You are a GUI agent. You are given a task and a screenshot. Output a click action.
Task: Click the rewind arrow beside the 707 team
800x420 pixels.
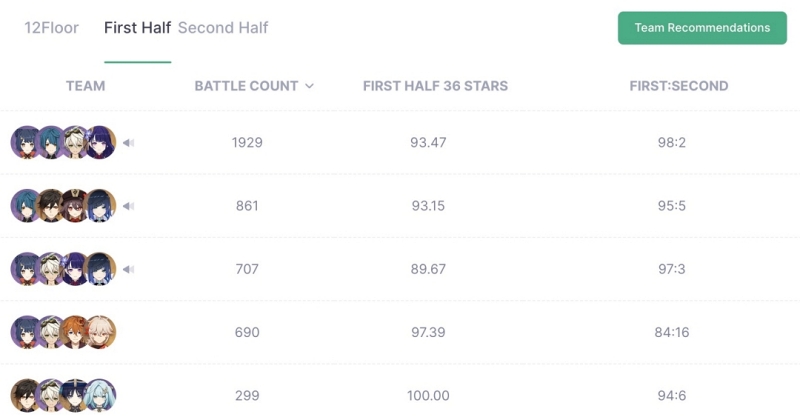click(129, 269)
